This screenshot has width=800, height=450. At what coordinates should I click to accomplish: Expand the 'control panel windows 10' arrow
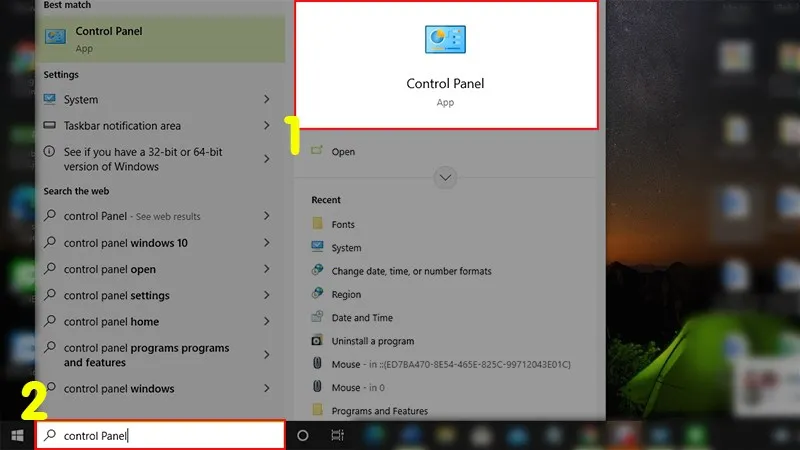[266, 242]
